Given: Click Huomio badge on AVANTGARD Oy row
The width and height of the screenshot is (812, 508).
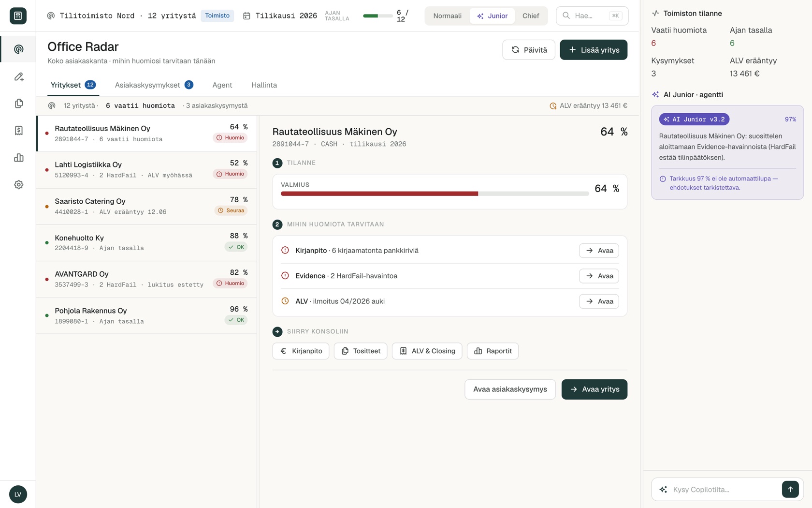Looking at the screenshot, I should pyautogui.click(x=230, y=284).
